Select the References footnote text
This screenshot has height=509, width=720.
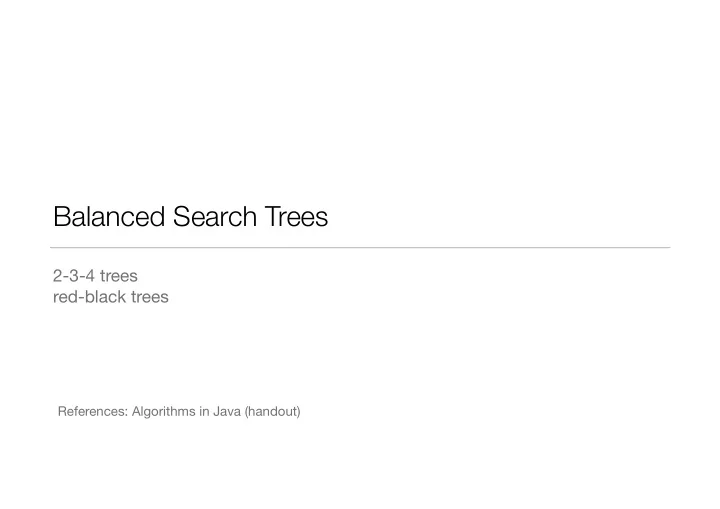pyautogui.click(x=179, y=412)
